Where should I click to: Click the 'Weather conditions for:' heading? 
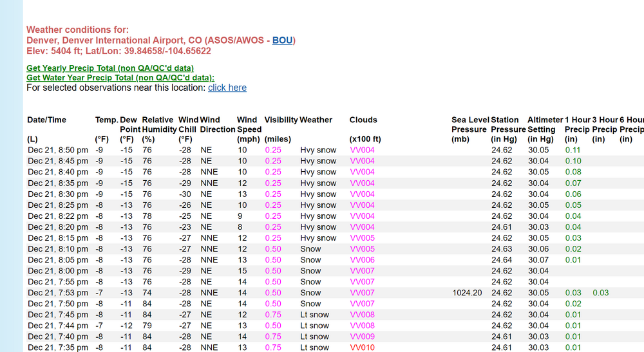[78, 30]
